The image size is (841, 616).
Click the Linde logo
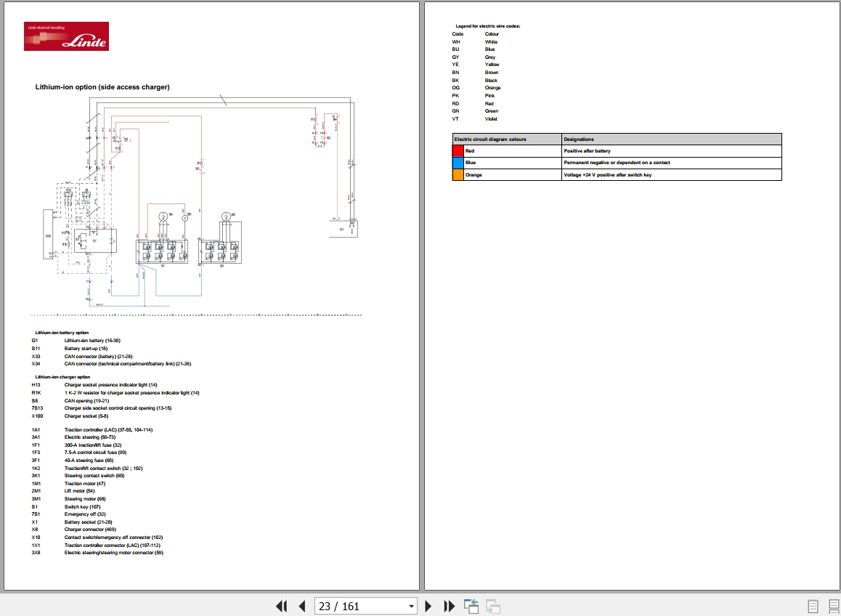67,36
